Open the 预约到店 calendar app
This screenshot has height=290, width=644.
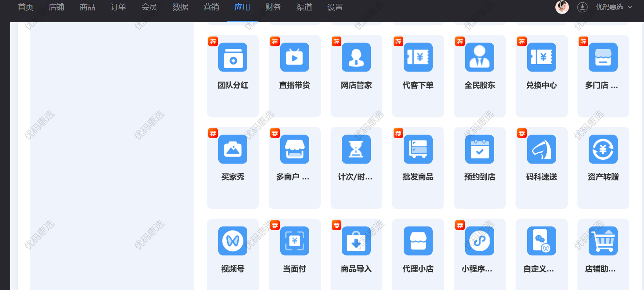point(480,149)
